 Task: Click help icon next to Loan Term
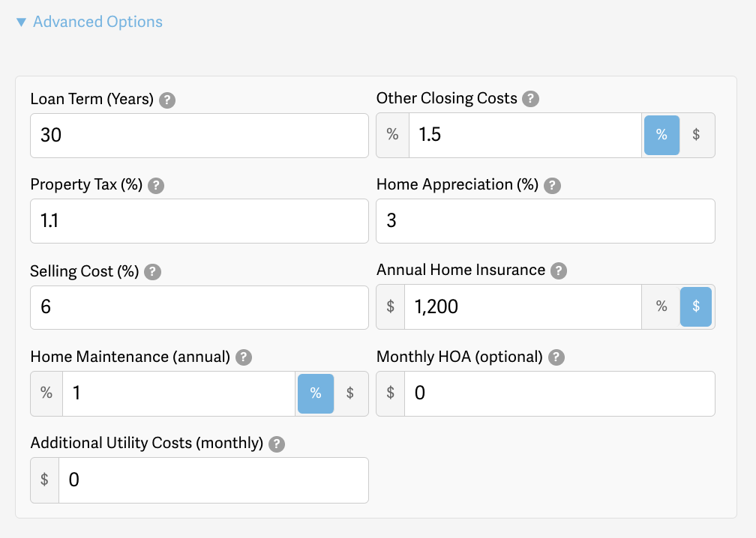[x=168, y=100]
